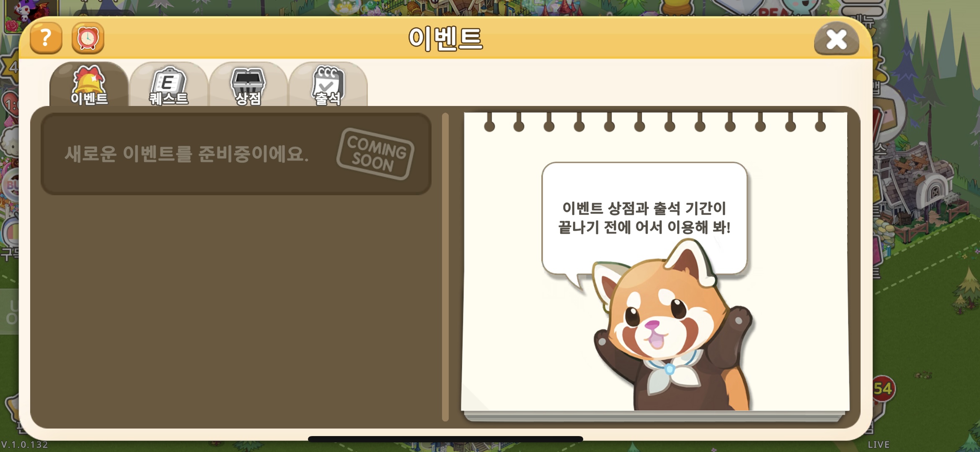Select the 이벤트 bell tab
The height and width of the screenshot is (452, 980).
click(x=89, y=85)
